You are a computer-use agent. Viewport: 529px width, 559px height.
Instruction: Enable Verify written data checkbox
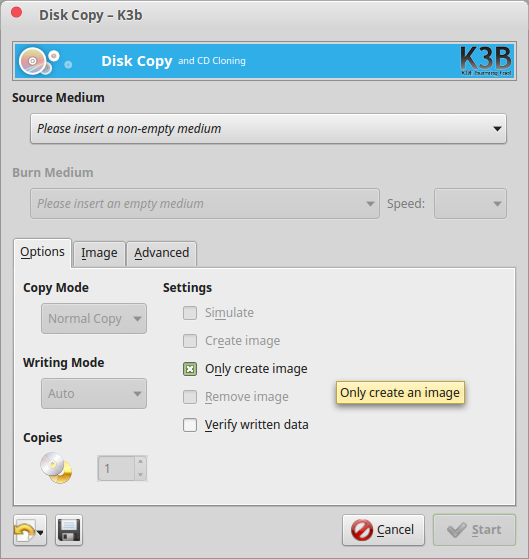point(190,425)
